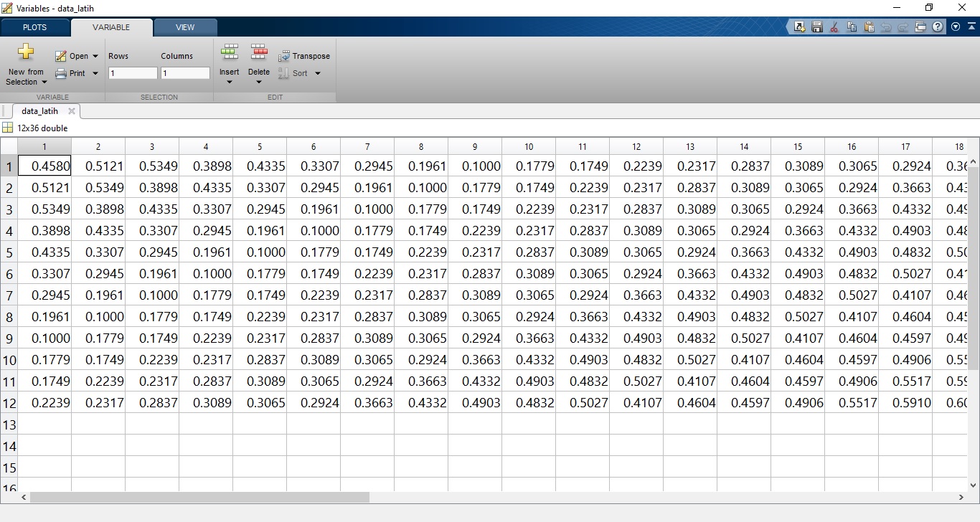Expand the Print dropdown arrow
Image resolution: width=980 pixels, height=522 pixels.
click(x=95, y=73)
